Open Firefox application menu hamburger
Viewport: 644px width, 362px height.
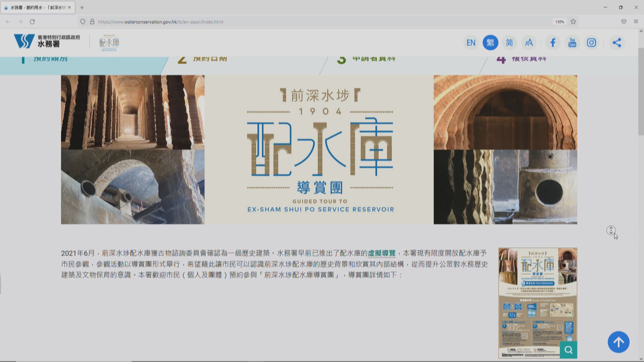click(636, 22)
